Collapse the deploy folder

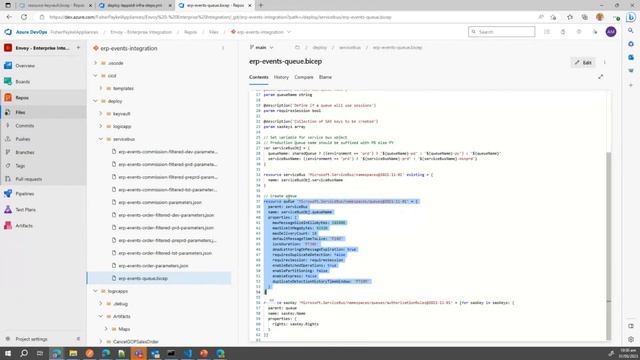96,101
